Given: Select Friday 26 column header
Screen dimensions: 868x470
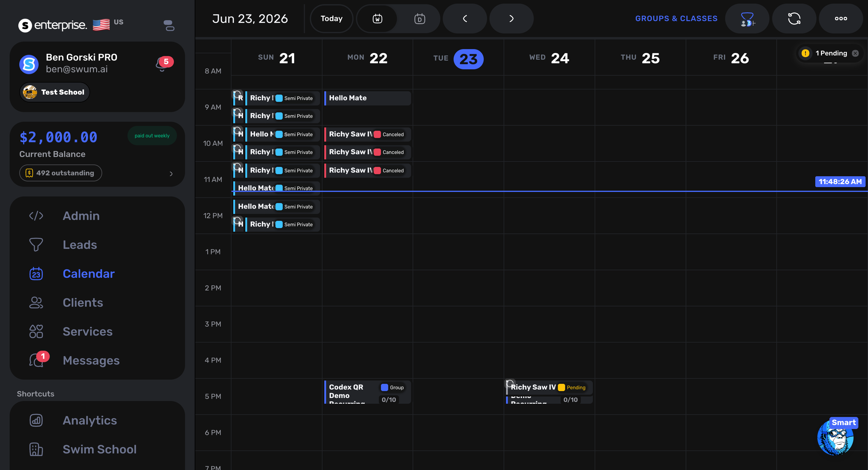Looking at the screenshot, I should point(731,58).
